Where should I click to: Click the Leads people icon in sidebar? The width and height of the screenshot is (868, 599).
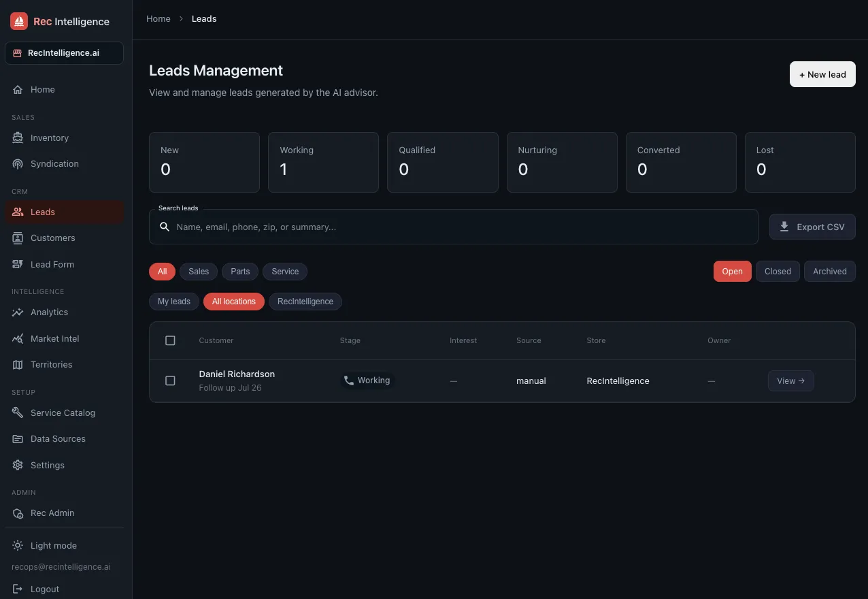click(18, 212)
